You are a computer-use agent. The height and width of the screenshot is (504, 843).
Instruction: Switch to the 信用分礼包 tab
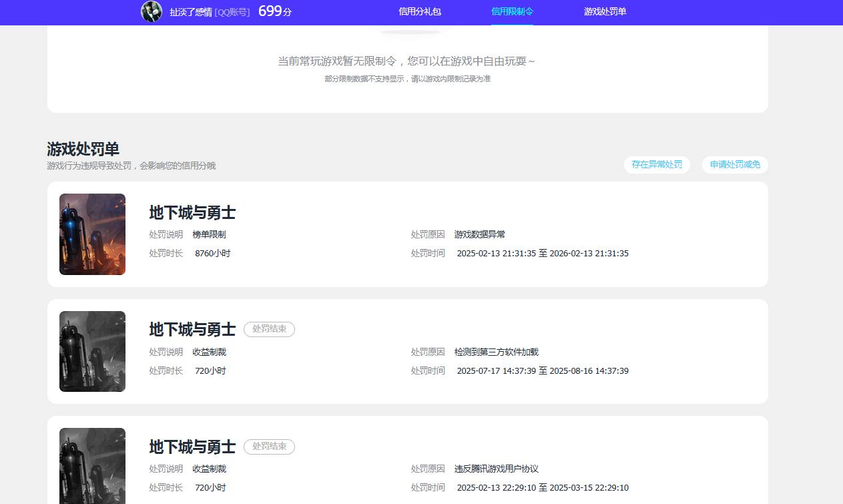tap(419, 12)
